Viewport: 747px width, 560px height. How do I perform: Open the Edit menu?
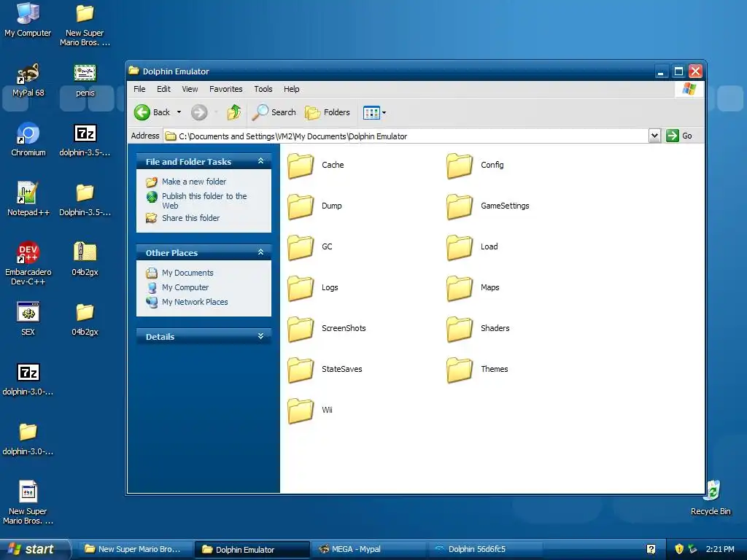pyautogui.click(x=163, y=89)
